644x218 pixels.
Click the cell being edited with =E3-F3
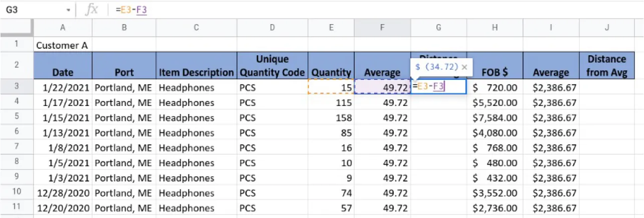[x=438, y=87]
